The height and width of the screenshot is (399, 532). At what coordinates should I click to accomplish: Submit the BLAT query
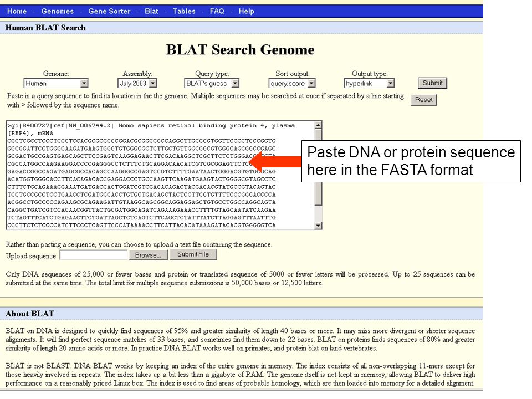click(432, 83)
